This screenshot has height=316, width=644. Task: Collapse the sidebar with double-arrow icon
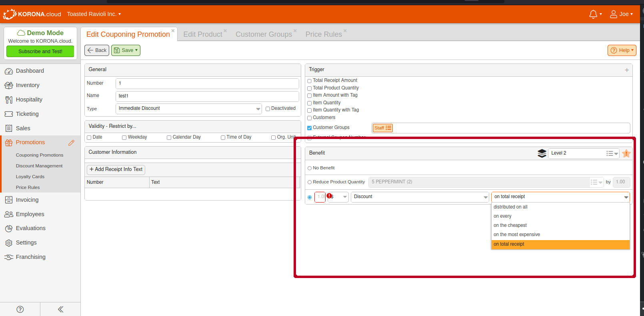pyautogui.click(x=60, y=309)
